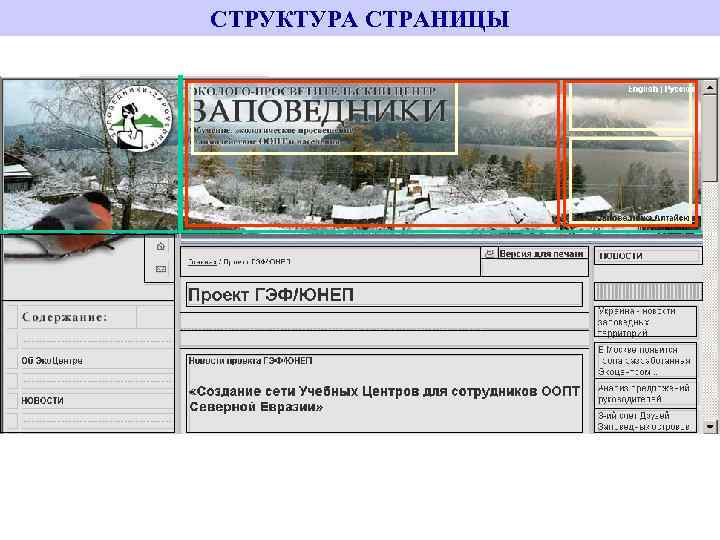Click Новости проекта ГЭФ/ЮНЕП text
Image resolution: width=720 pixels, height=540 pixels.
pos(251,361)
